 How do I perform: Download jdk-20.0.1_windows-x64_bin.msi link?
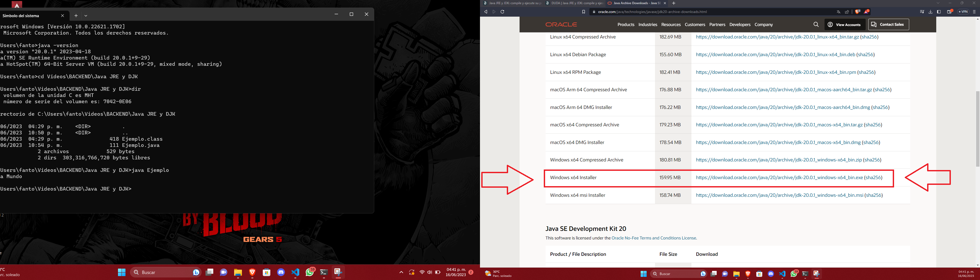pos(779,195)
